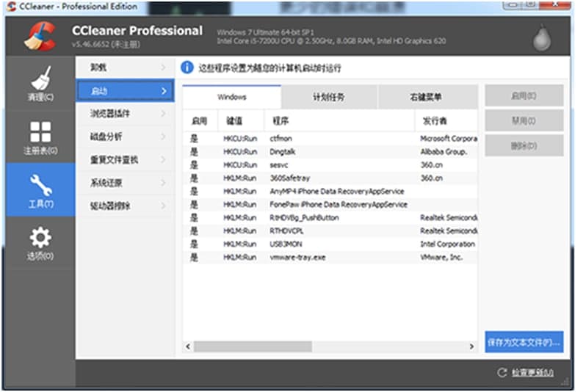Click the 启用(E) enable button
The image size is (586, 392).
524,95
